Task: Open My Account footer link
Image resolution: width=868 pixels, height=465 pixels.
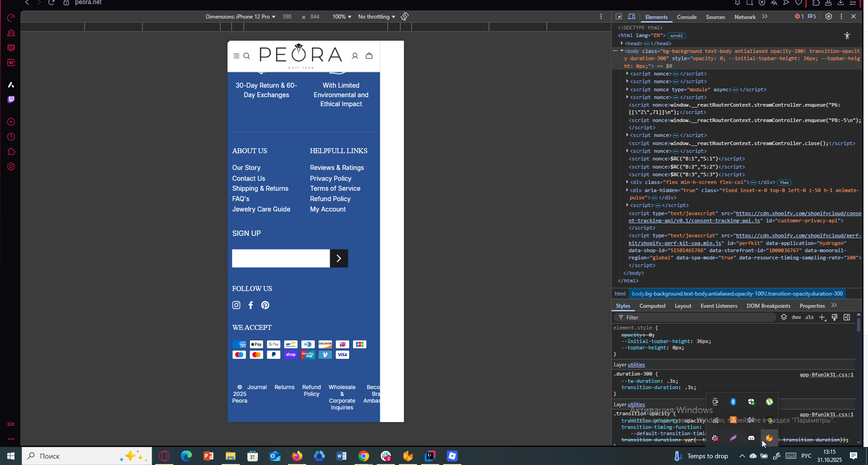Action: (x=327, y=209)
